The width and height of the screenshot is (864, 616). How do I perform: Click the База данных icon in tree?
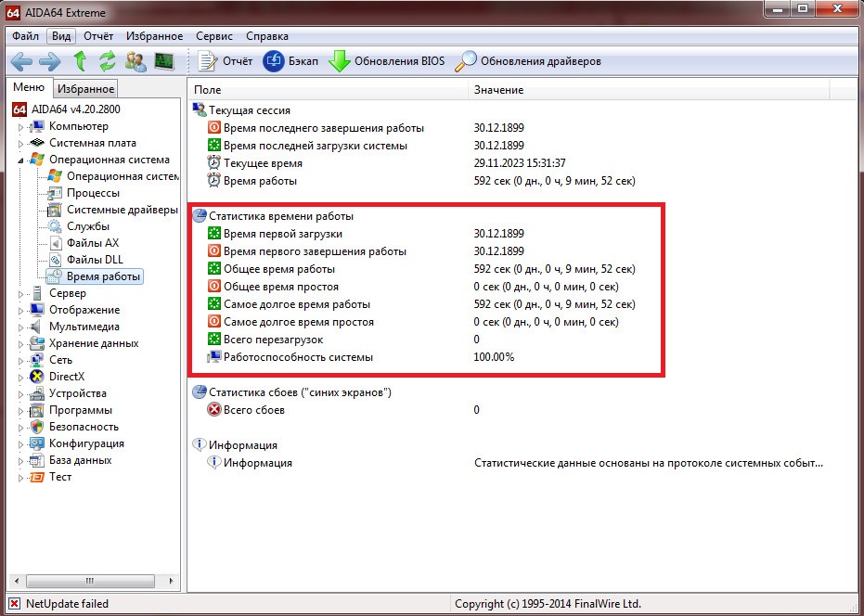click(x=37, y=460)
